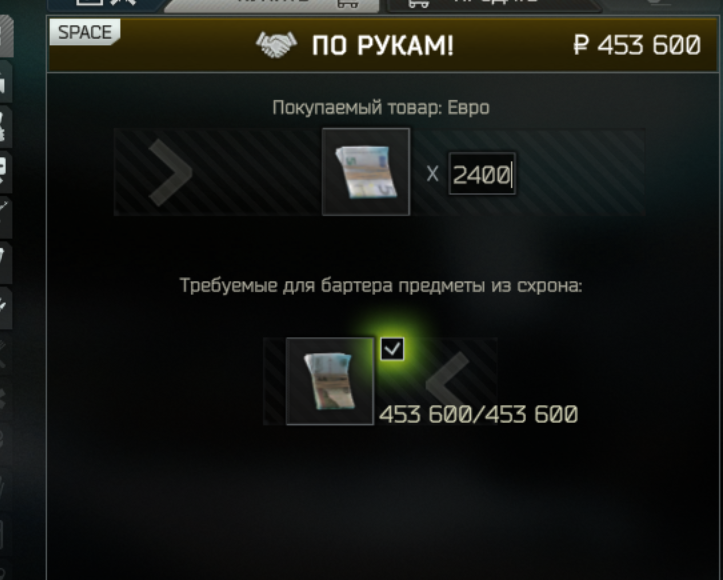Viewport: 723px width, 580px height.
Task: Click the crossed-tools icon in top bar
Action: (123, 2)
